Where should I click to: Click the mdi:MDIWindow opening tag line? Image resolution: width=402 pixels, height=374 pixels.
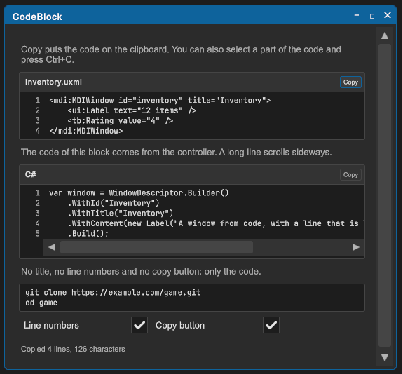160,100
